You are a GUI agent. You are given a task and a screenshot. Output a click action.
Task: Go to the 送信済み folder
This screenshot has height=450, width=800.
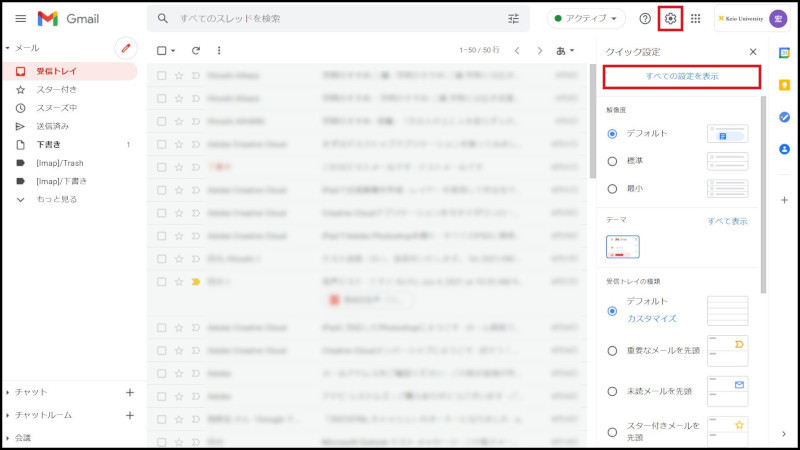[53, 126]
